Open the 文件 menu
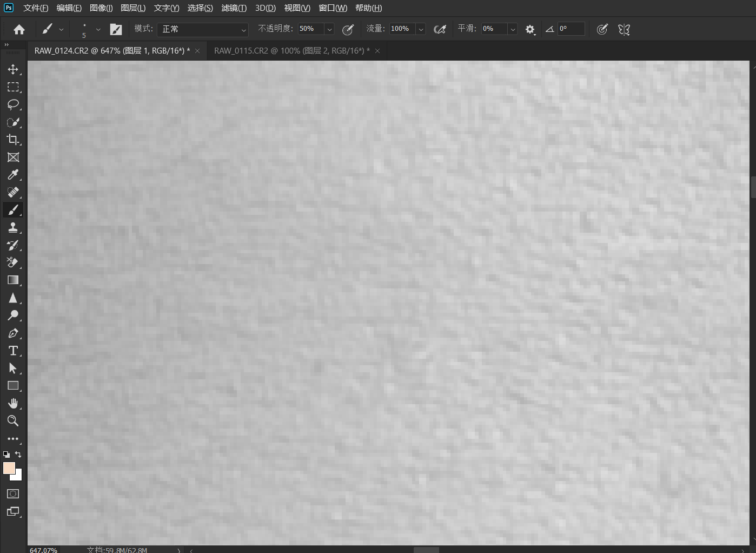This screenshot has height=553, width=756. tap(36, 8)
